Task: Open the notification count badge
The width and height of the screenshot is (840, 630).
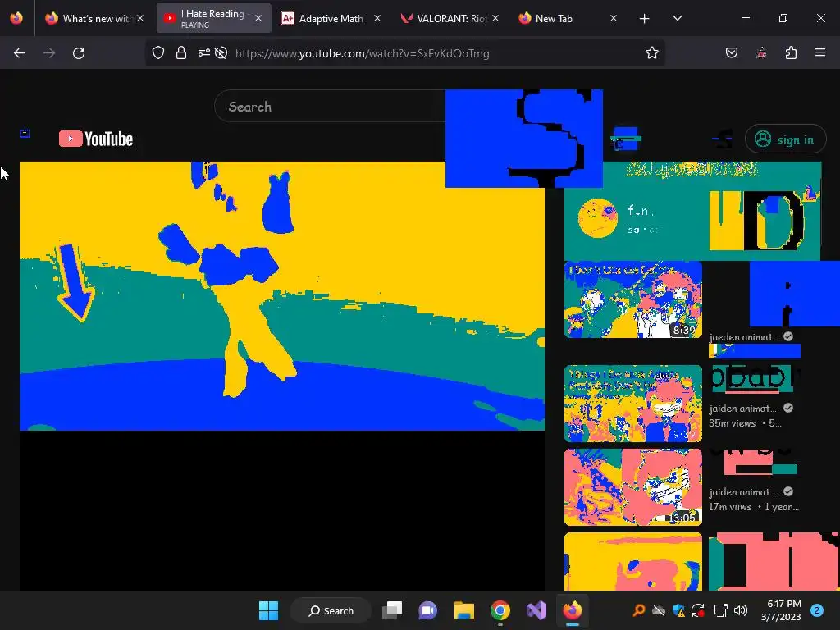Action: 817,610
